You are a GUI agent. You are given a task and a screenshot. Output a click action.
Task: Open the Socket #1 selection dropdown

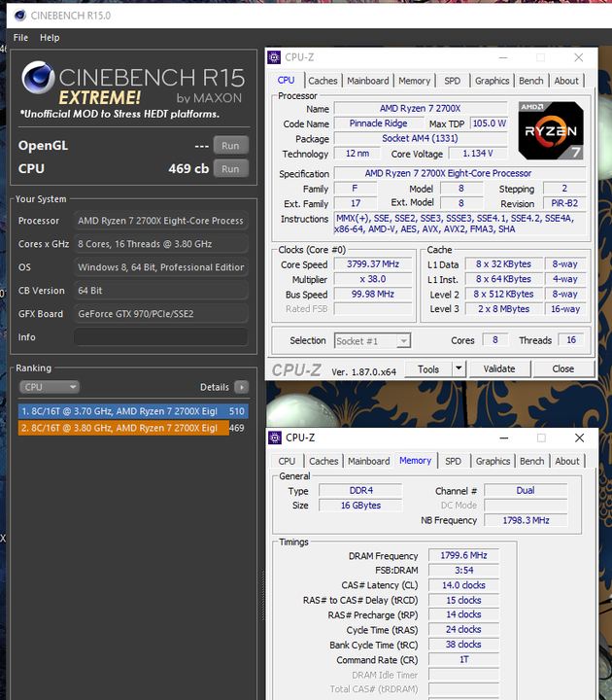(372, 341)
